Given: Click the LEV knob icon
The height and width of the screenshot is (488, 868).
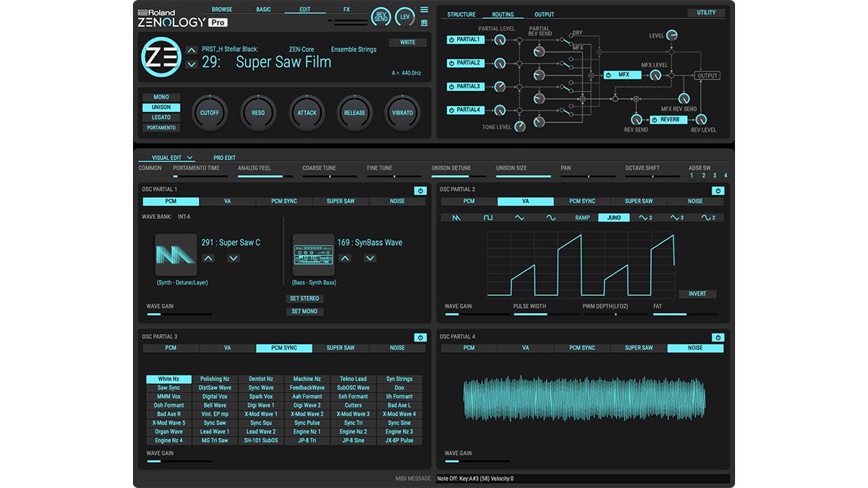Looking at the screenshot, I should click(x=404, y=16).
